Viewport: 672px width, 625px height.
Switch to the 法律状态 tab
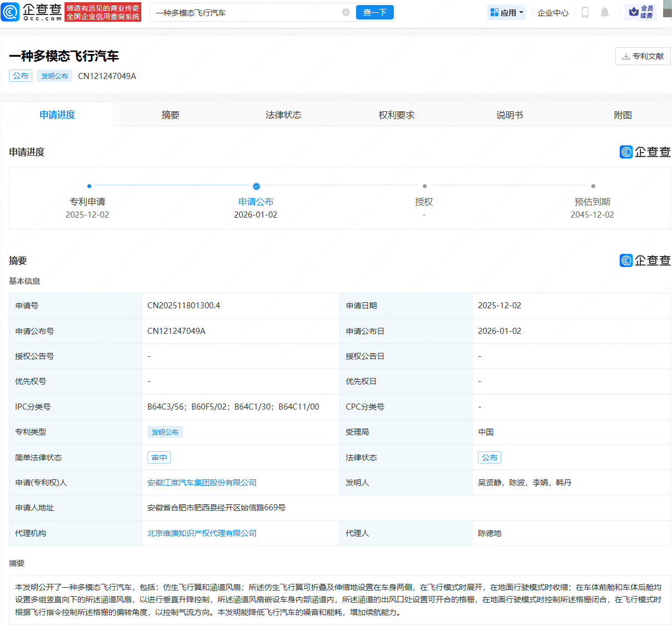click(x=283, y=115)
